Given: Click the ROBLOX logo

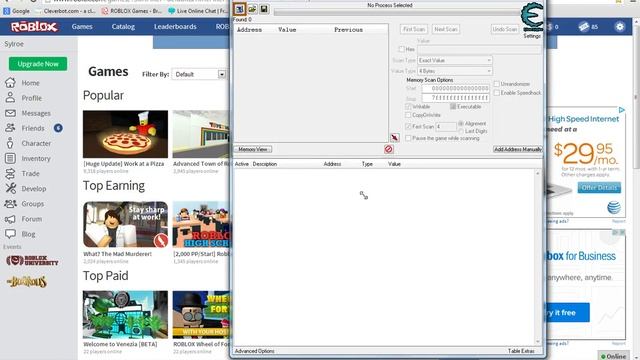Looking at the screenshot, I should point(34,27).
